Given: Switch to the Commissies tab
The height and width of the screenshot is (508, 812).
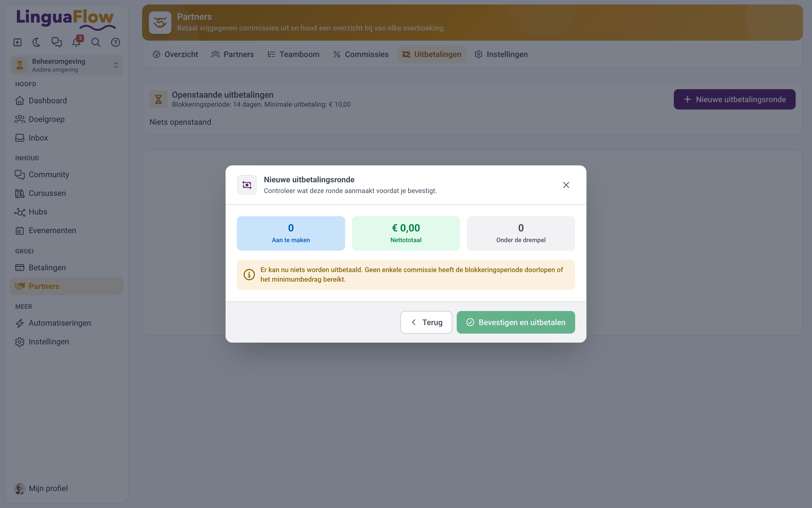Looking at the screenshot, I should [361, 54].
